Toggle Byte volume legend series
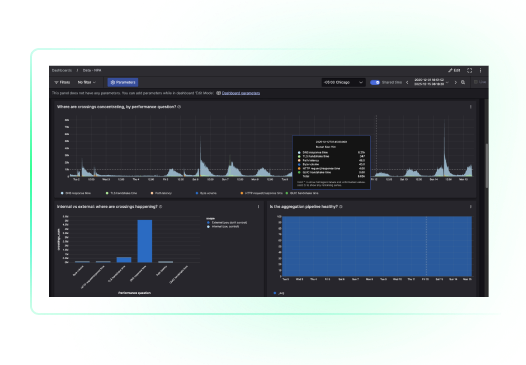This screenshot has width=526, height=365. [x=206, y=193]
